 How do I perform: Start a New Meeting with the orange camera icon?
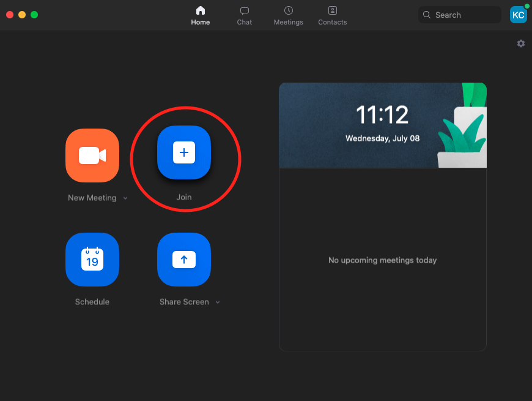tap(92, 155)
